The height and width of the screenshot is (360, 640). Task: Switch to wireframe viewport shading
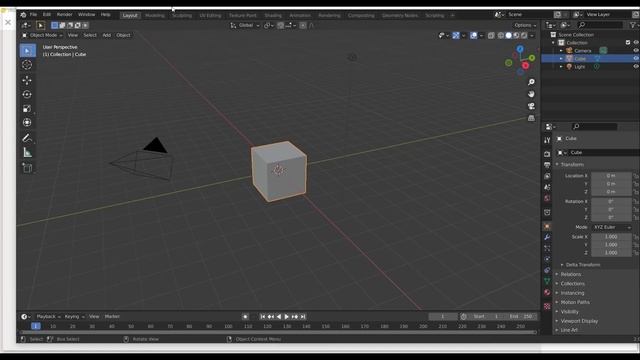coord(501,36)
